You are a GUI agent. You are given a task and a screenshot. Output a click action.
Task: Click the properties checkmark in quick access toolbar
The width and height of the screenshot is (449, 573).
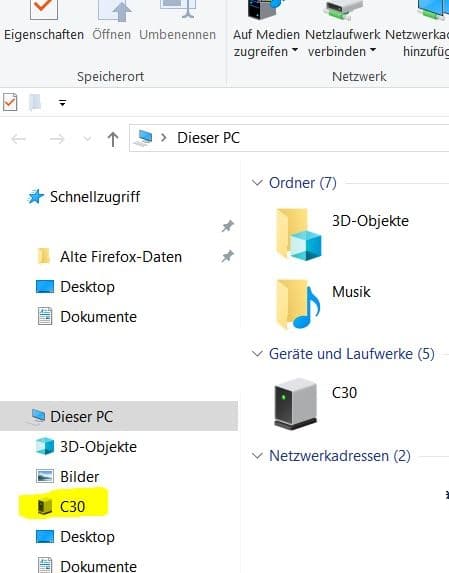pos(10,102)
